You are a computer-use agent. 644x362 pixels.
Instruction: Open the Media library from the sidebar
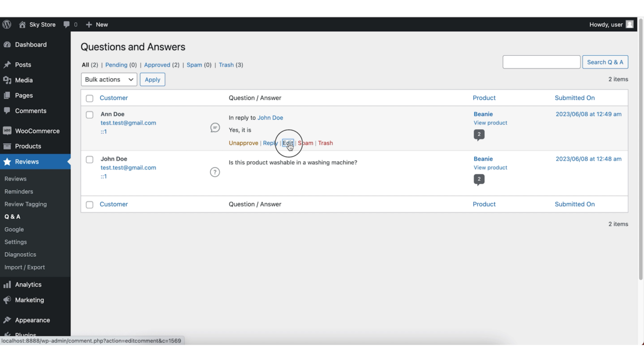coord(25,80)
